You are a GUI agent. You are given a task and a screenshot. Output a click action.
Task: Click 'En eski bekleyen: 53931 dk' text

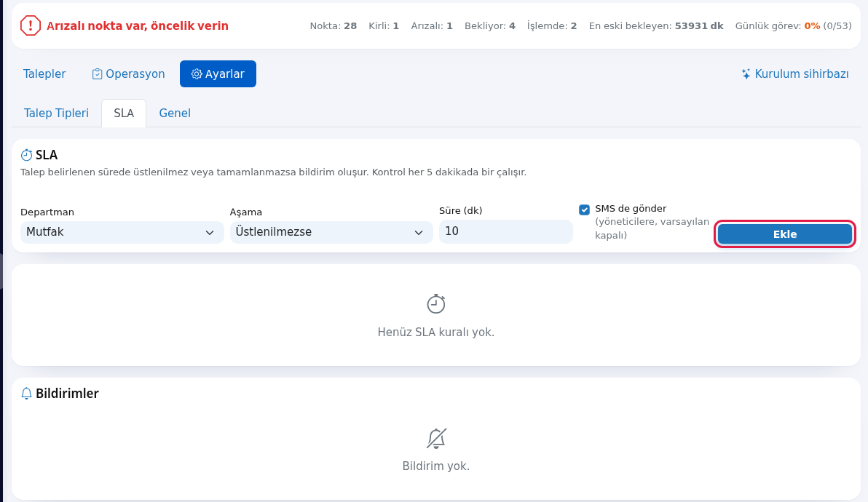pyautogui.click(x=656, y=26)
